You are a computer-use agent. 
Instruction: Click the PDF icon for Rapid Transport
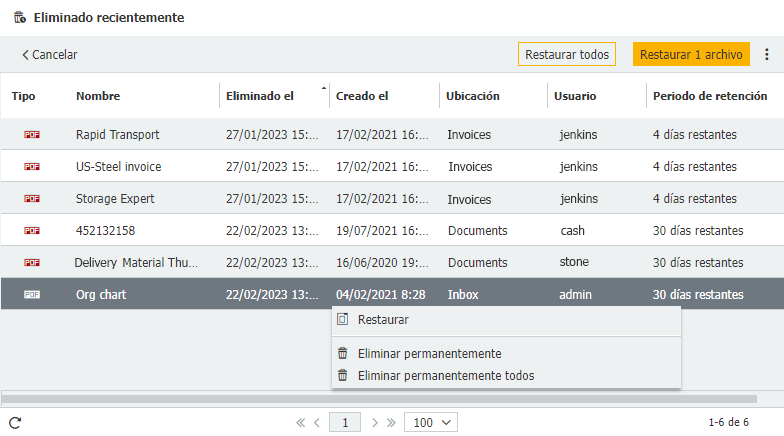click(32, 135)
